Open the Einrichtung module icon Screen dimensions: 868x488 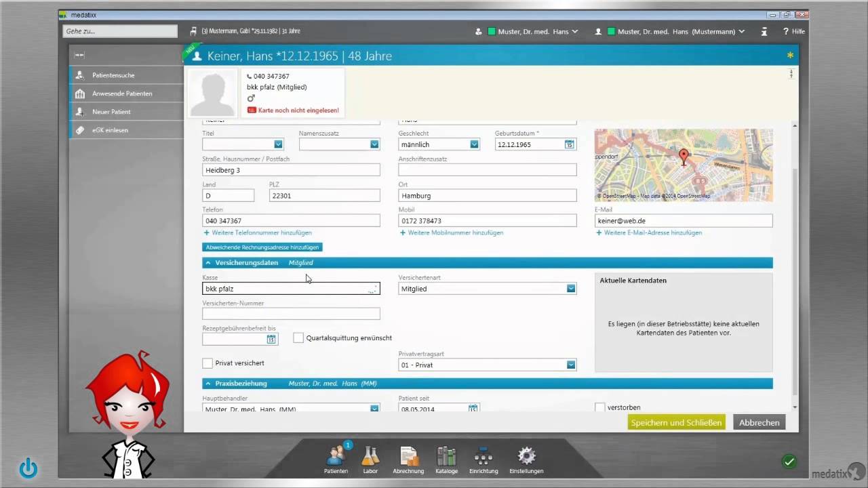[x=484, y=459]
